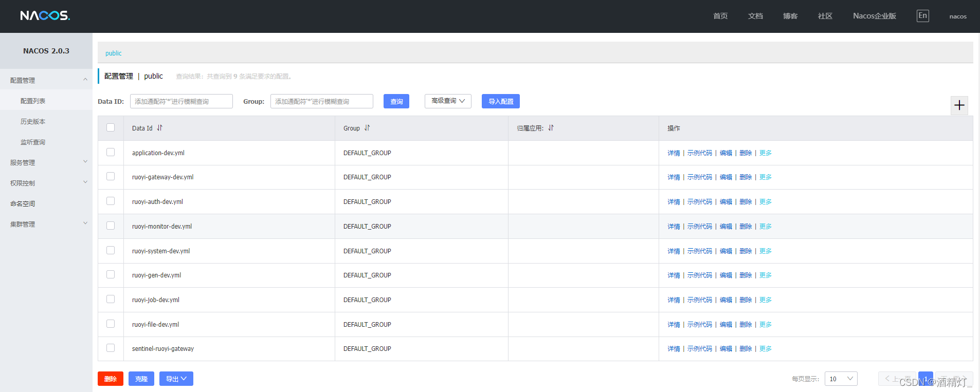This screenshot has width=980, height=392.
Task: Click 删除 for ruoyi-job-dev.yml row
Action: [746, 300]
